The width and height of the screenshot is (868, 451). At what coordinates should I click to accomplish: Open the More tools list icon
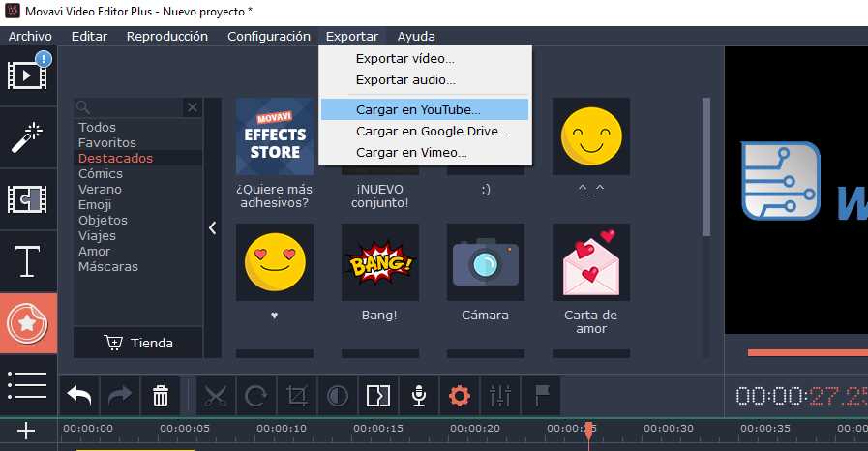point(28,385)
